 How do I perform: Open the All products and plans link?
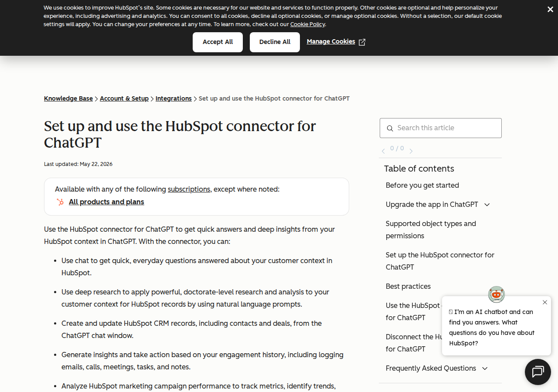coord(106,202)
